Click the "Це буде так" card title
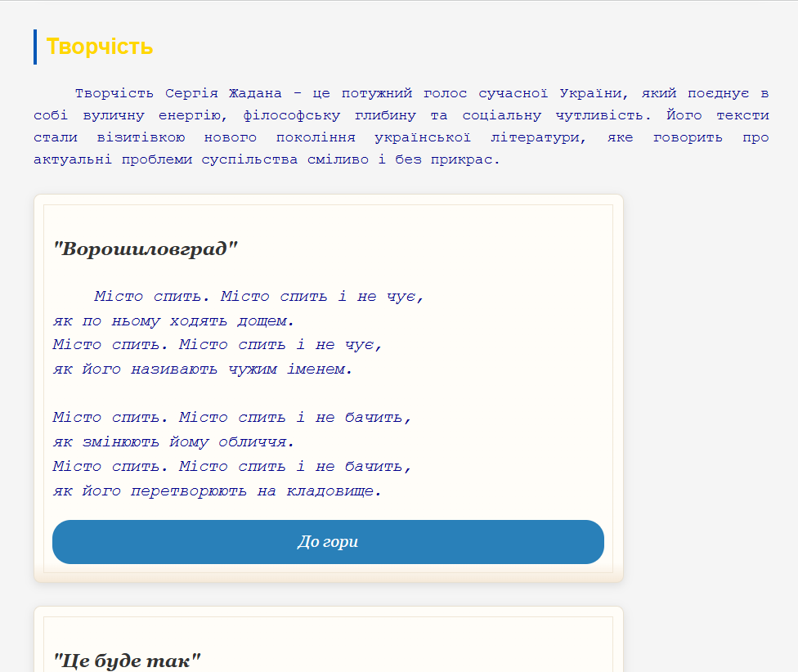This screenshot has height=672, width=798. click(x=127, y=661)
